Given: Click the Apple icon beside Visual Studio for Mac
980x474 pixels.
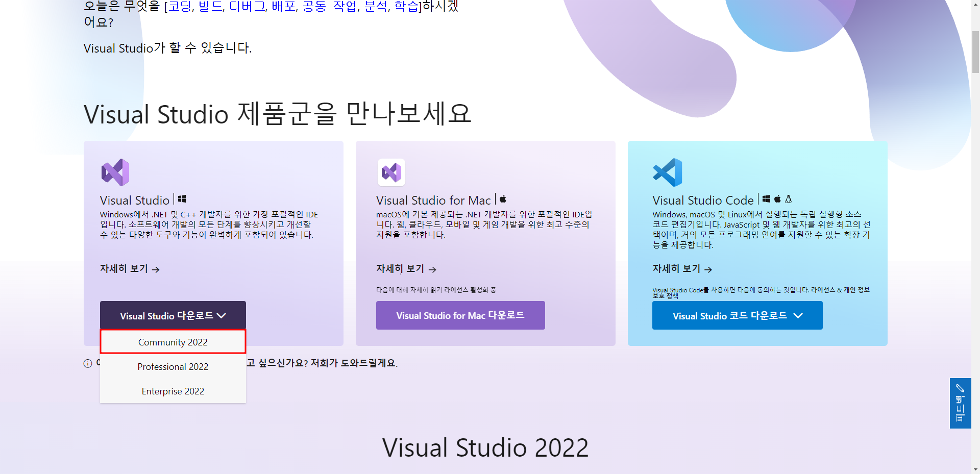Looking at the screenshot, I should (x=503, y=199).
